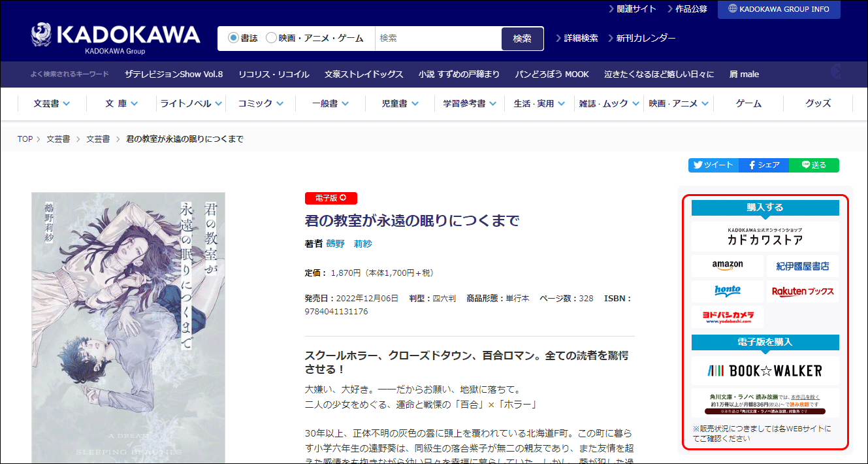Click the book cover image
The width and height of the screenshot is (868, 464).
(128, 327)
